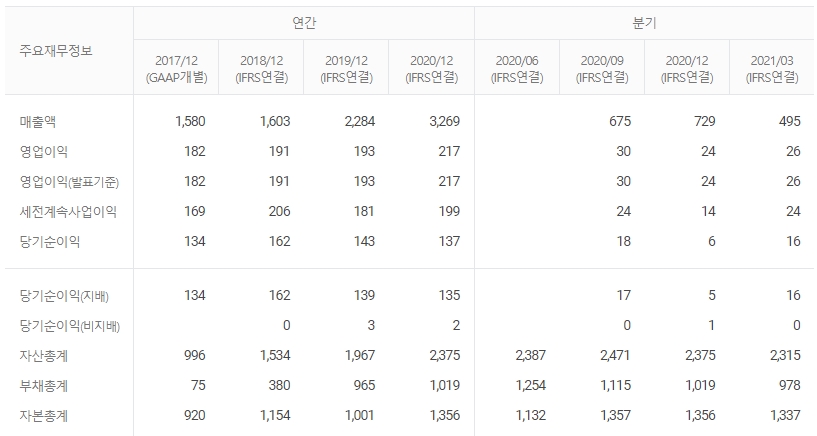Click 당기순이익(비지배) value 3 for 2019/12
The width and height of the screenshot is (817, 436).
[x=371, y=326]
